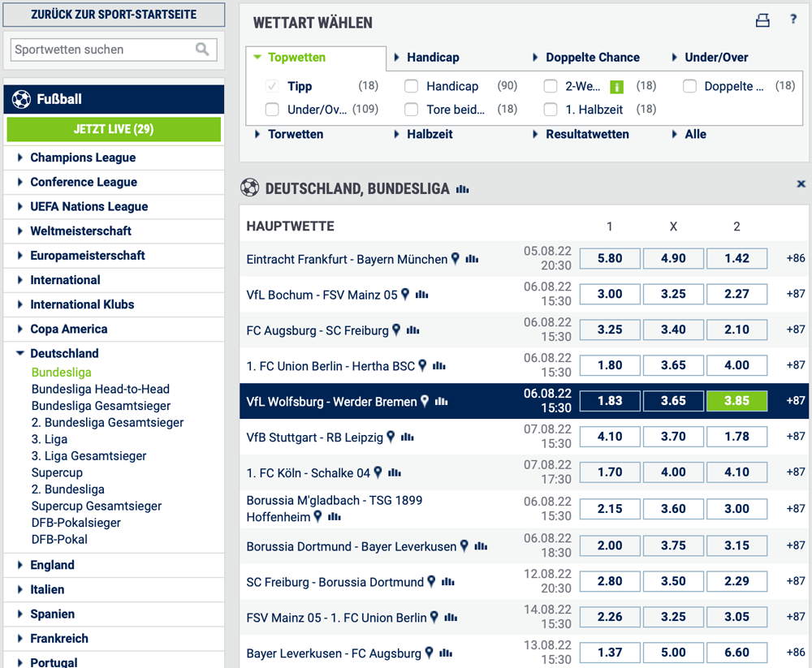The width and height of the screenshot is (812, 668).
Task: Expand the Conference League tree arrow
Action: coord(19,182)
